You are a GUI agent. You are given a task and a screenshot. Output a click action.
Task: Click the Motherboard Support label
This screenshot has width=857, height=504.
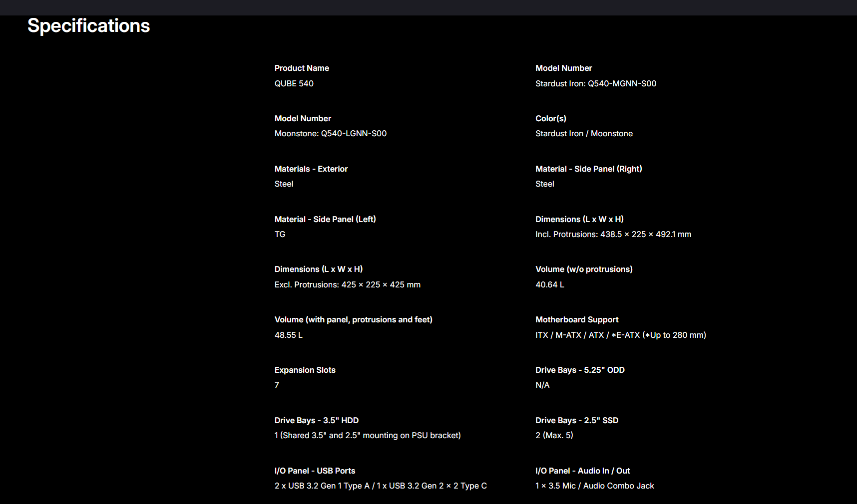(x=577, y=319)
